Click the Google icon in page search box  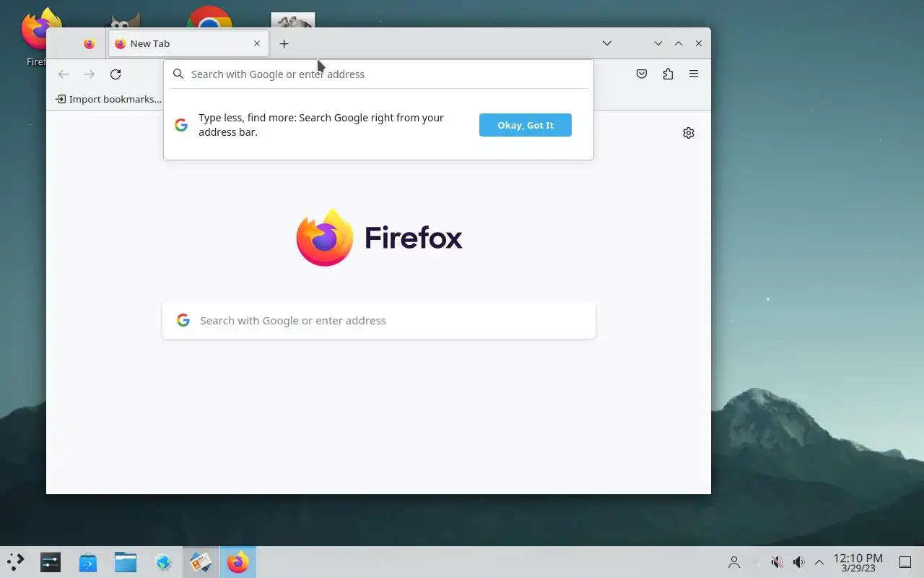click(x=183, y=320)
